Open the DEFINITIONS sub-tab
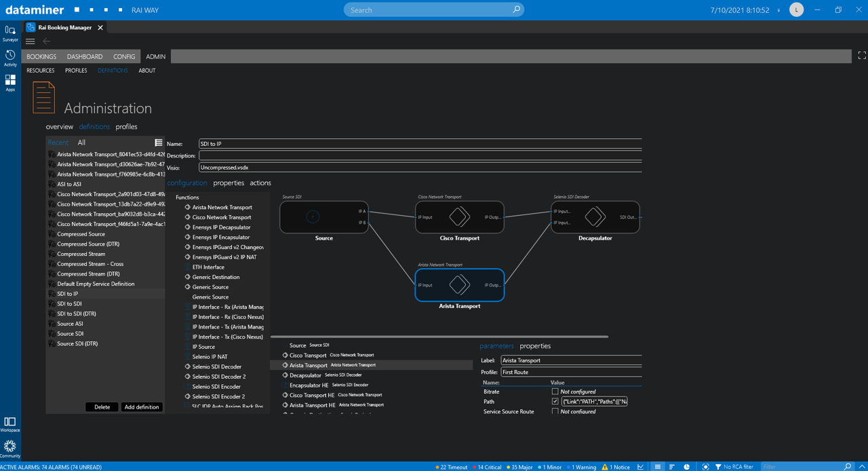 coord(113,71)
